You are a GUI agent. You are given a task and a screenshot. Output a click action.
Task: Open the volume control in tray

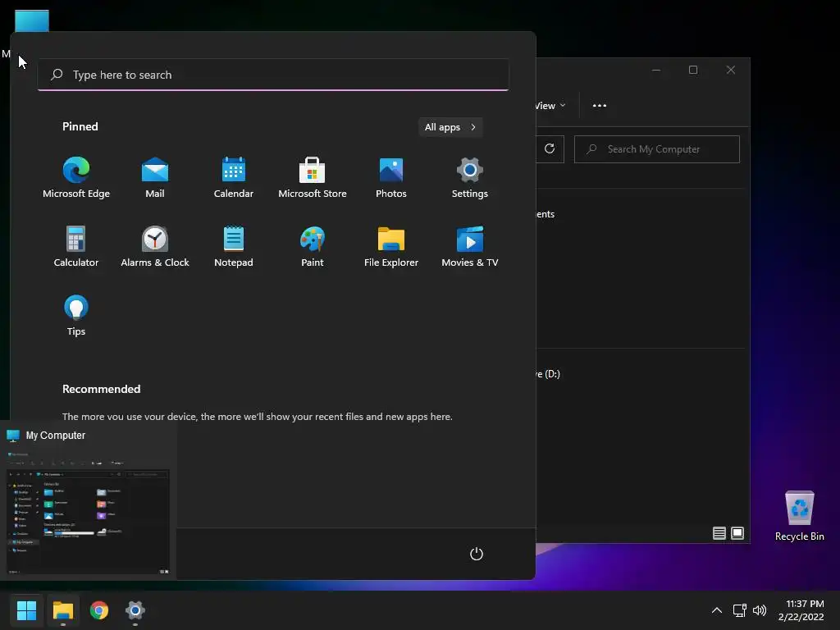pos(760,610)
